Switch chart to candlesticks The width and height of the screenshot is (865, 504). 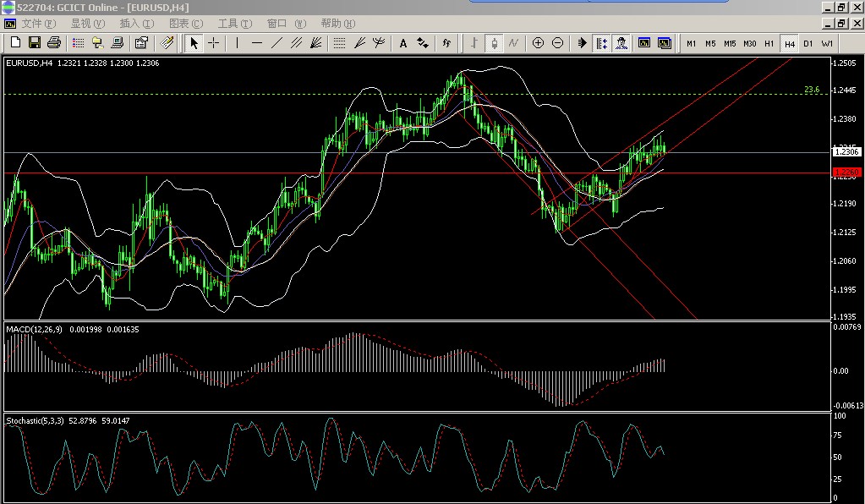coord(494,43)
